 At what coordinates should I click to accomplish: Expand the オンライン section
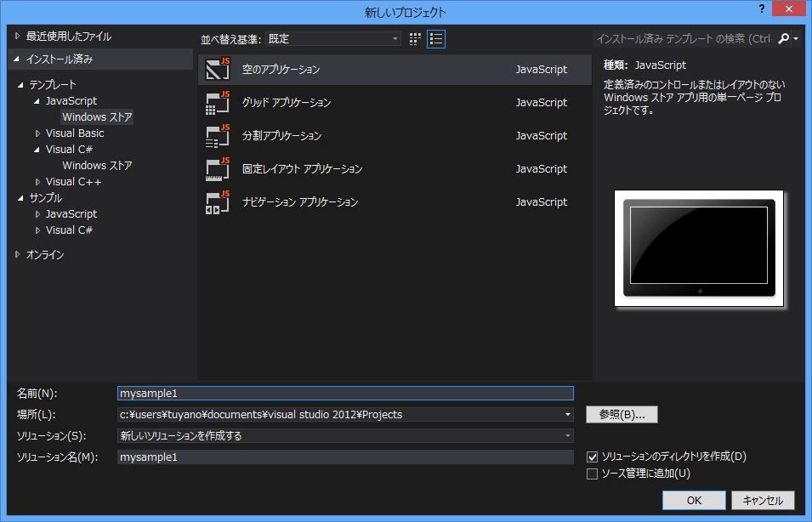pyautogui.click(x=18, y=254)
